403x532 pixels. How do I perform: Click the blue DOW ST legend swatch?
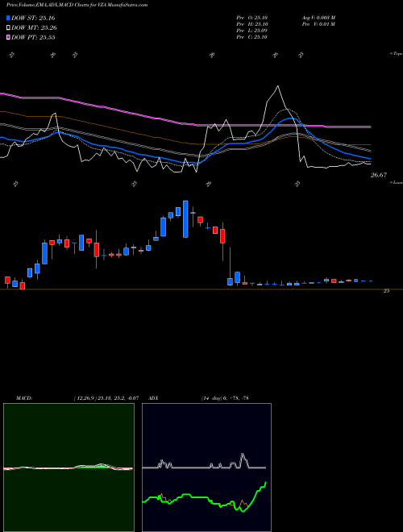click(9, 18)
